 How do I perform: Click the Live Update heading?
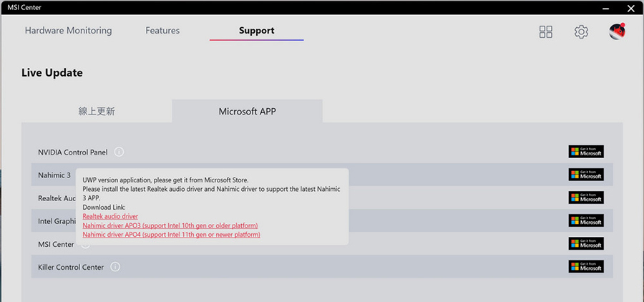coord(52,73)
